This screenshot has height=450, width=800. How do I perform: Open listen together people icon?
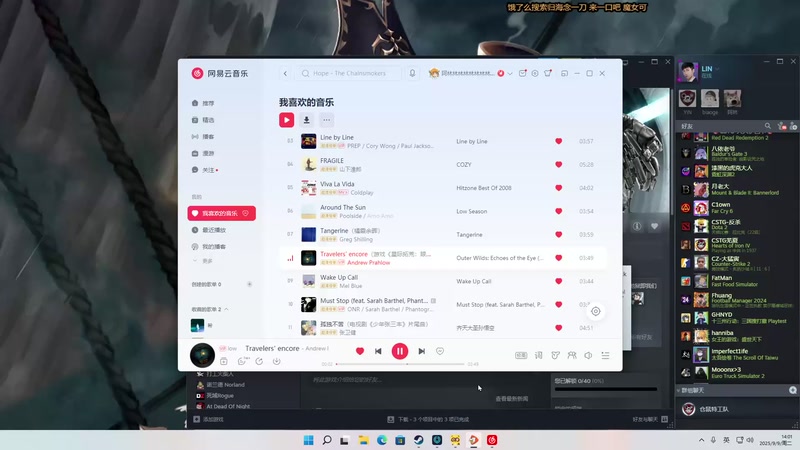(x=572, y=355)
